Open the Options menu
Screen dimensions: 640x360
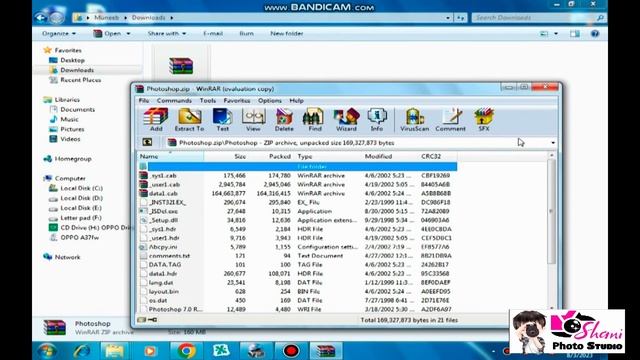tap(269, 100)
